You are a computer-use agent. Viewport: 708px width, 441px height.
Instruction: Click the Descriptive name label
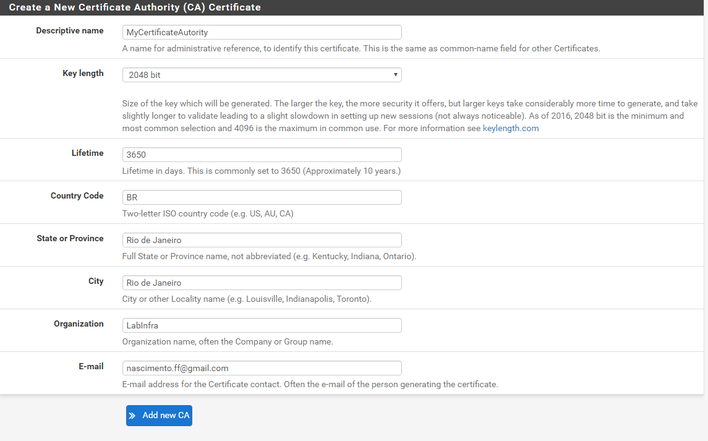point(70,31)
